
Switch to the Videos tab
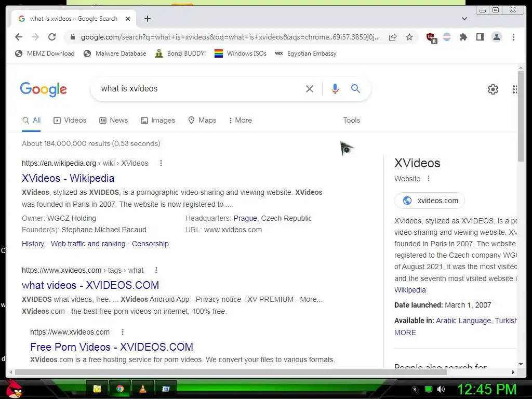[70, 121]
